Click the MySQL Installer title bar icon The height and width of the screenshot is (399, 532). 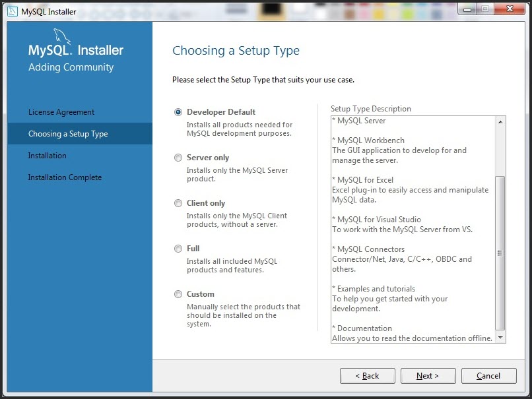pyautogui.click(x=13, y=11)
